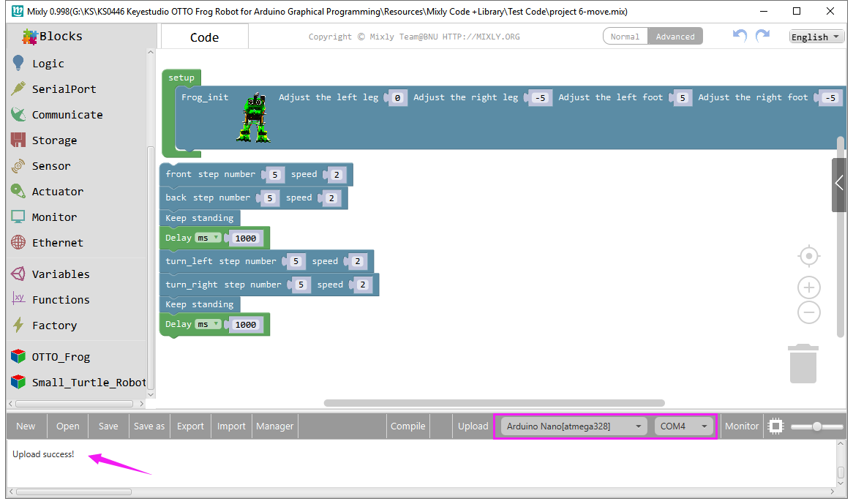
Task: Click the SerialPort plug icon
Action: tap(18, 89)
